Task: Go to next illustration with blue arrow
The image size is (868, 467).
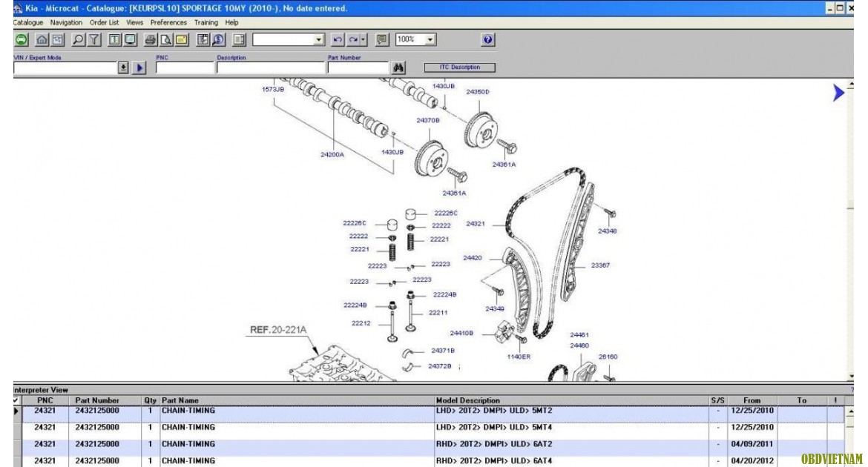Action: point(838,93)
